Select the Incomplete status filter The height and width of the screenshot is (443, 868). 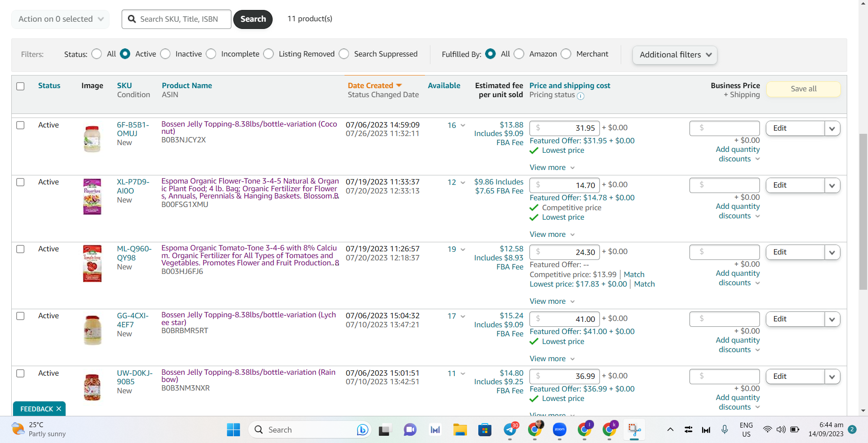click(211, 54)
